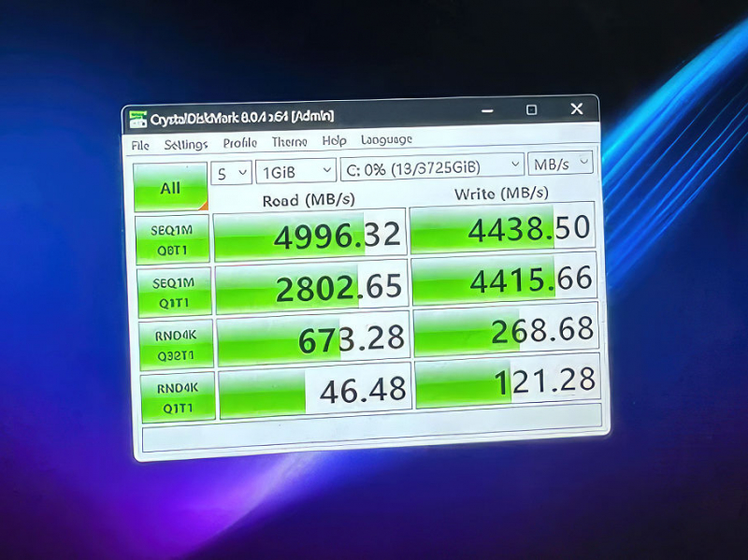Run the RND4K Q1T1 test

[x=178, y=396]
